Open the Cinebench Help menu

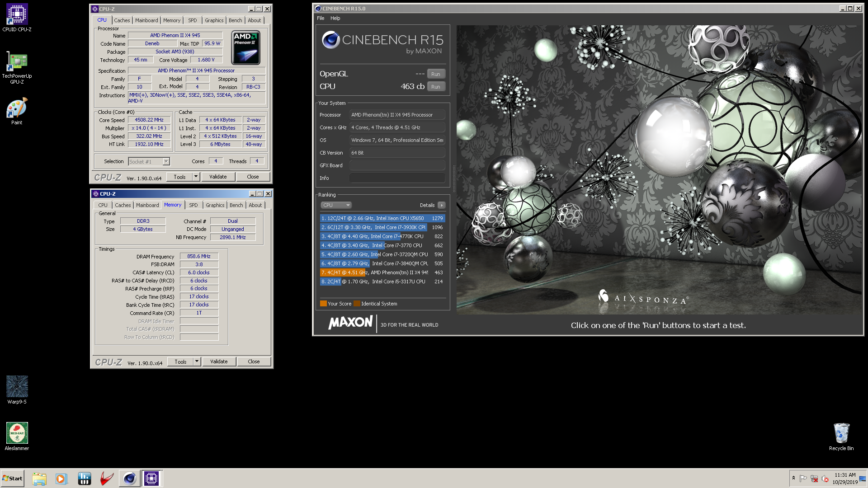(335, 18)
